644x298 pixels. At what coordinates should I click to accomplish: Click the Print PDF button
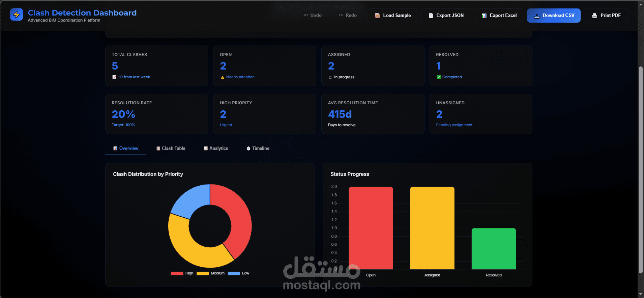pyautogui.click(x=606, y=16)
